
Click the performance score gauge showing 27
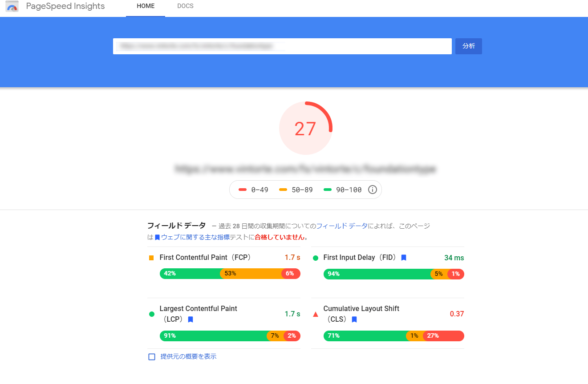coord(305,129)
